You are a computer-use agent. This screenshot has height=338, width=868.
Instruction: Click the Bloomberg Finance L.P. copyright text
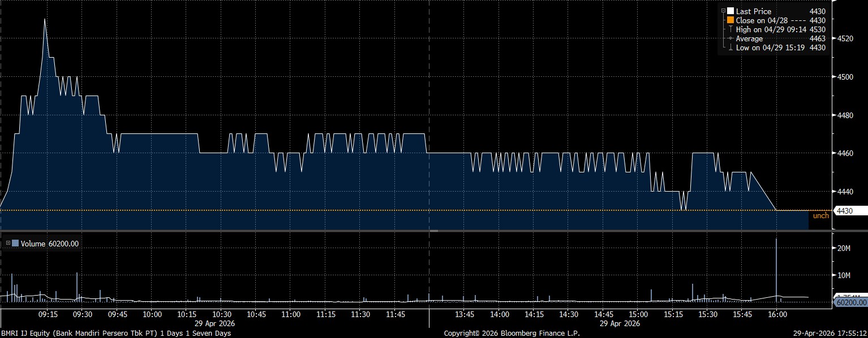click(x=512, y=333)
